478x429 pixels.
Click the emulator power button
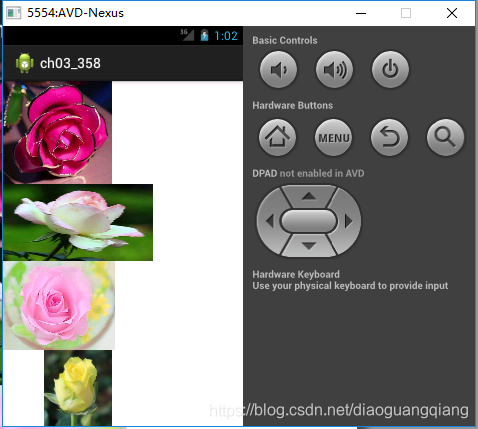tap(390, 69)
